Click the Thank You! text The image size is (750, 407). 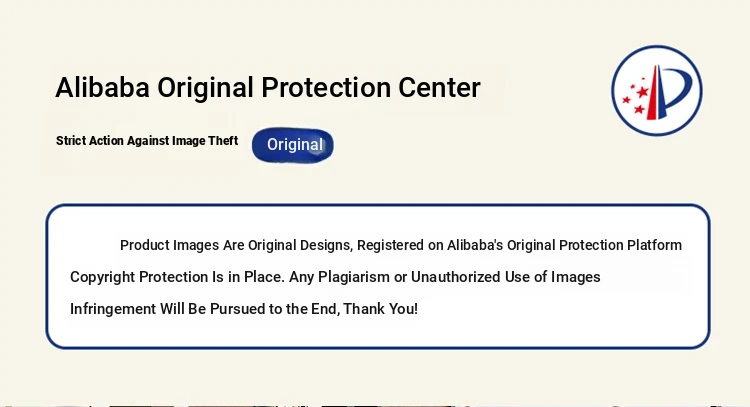point(381,309)
